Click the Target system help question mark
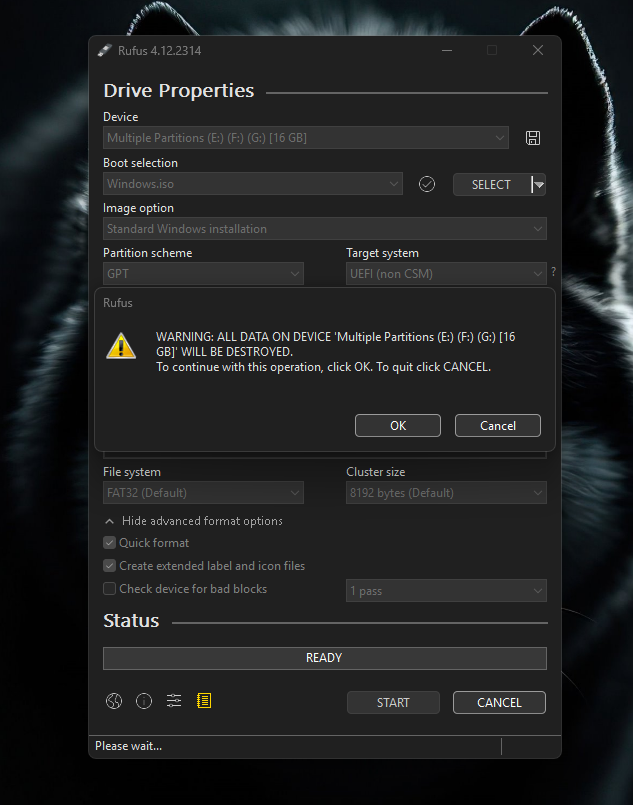Image resolution: width=633 pixels, height=805 pixels. click(553, 272)
